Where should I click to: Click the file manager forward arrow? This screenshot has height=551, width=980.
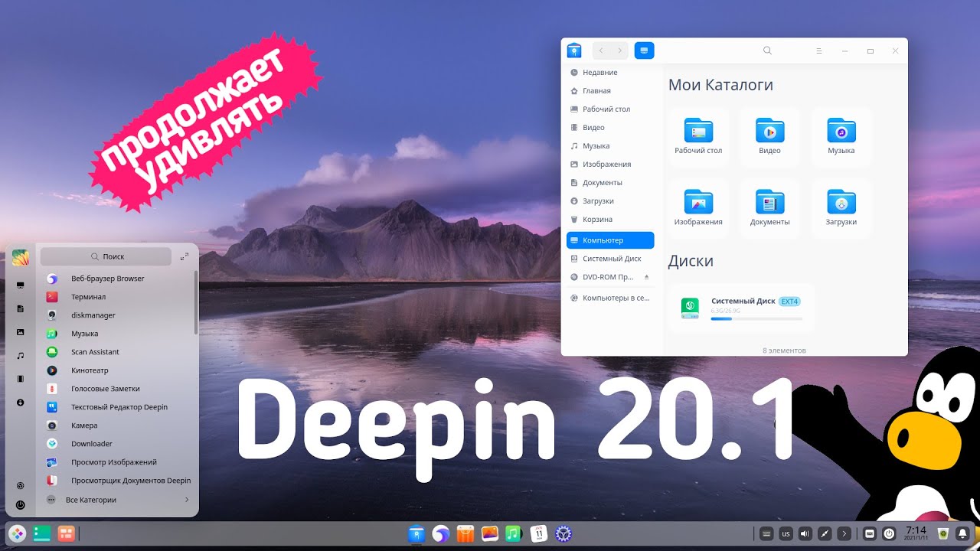[x=619, y=51]
